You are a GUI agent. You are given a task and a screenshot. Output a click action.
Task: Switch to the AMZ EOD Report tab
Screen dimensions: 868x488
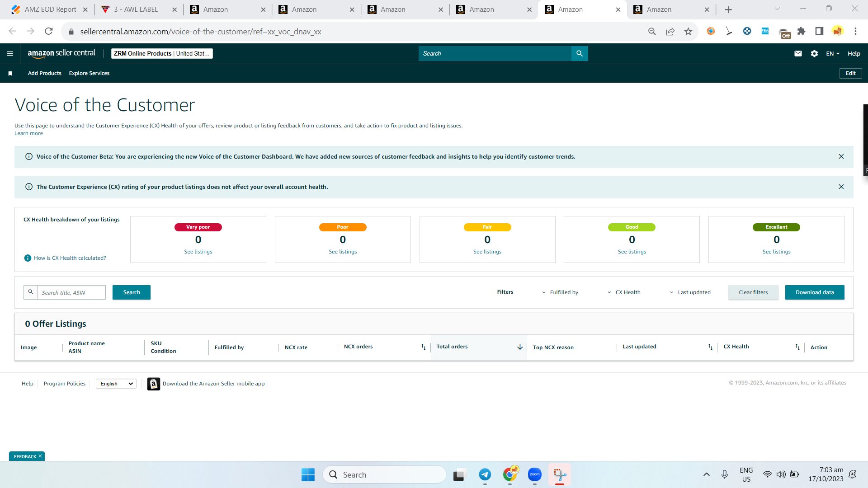tap(50, 9)
